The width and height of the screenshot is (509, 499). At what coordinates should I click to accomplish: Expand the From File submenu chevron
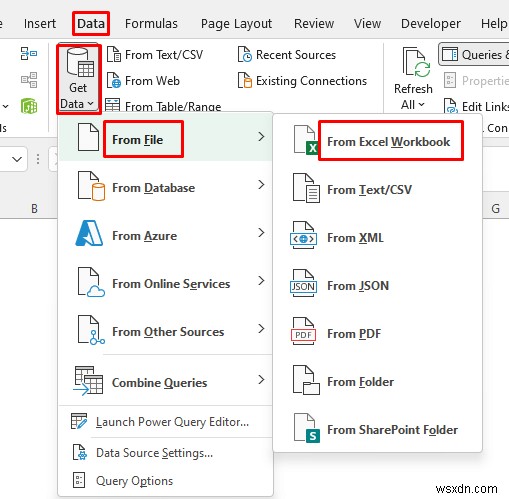pos(261,137)
